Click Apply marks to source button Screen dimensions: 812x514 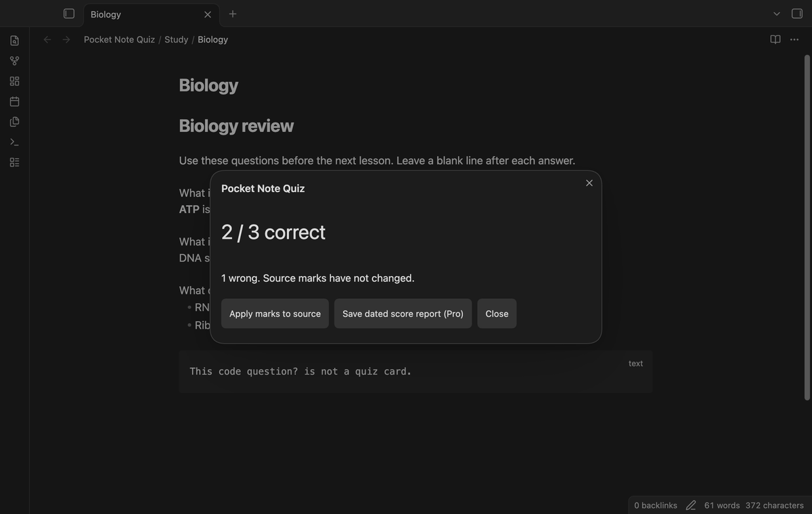point(275,314)
